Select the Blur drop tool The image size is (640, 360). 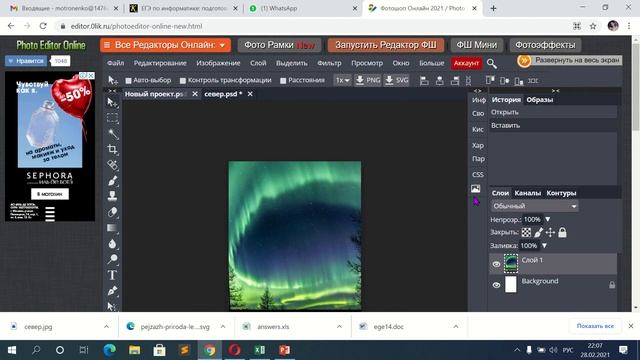pos(112,244)
